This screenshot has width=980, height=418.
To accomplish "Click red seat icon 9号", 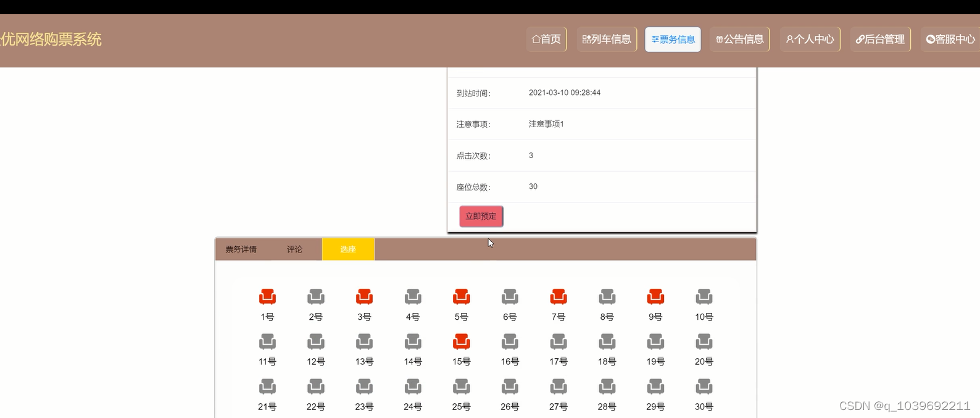I will click(x=655, y=297).
